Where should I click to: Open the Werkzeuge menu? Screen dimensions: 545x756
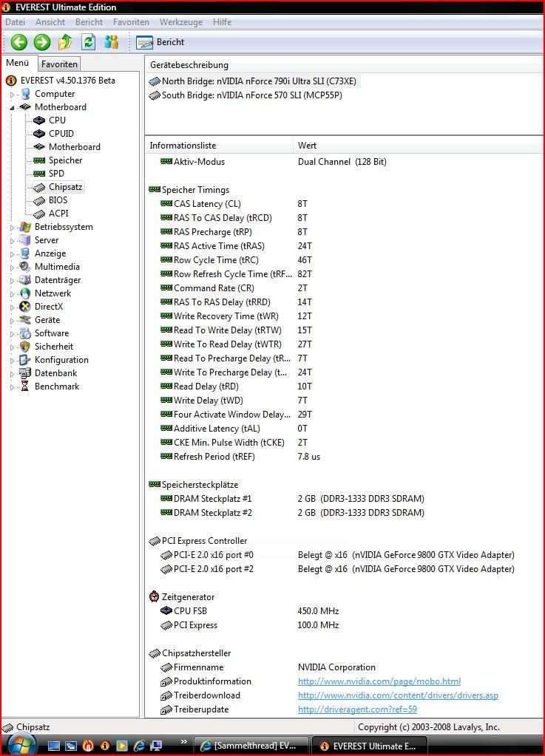(x=181, y=22)
